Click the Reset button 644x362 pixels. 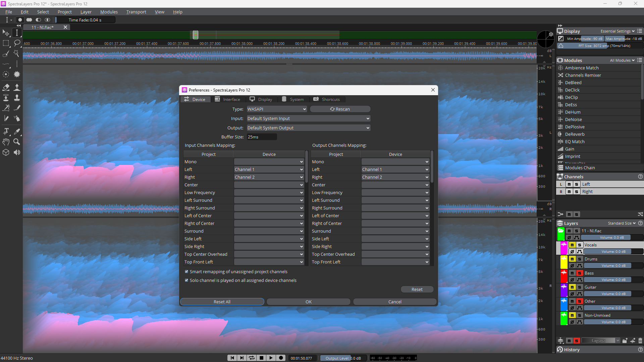(417, 290)
